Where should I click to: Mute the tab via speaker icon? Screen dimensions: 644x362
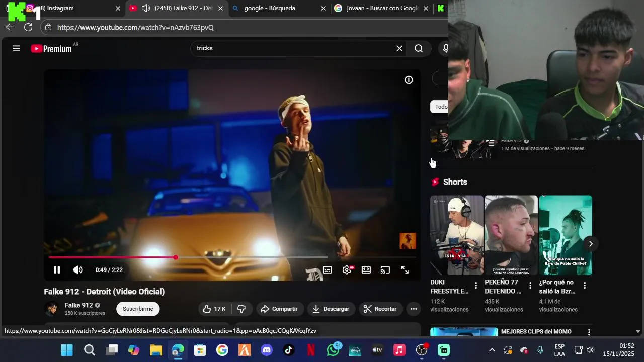click(x=146, y=8)
